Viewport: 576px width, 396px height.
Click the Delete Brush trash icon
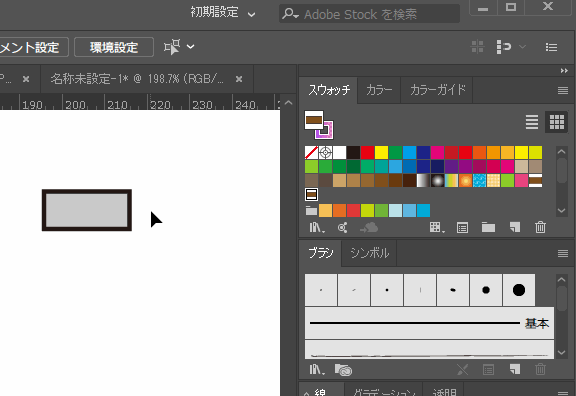click(540, 369)
